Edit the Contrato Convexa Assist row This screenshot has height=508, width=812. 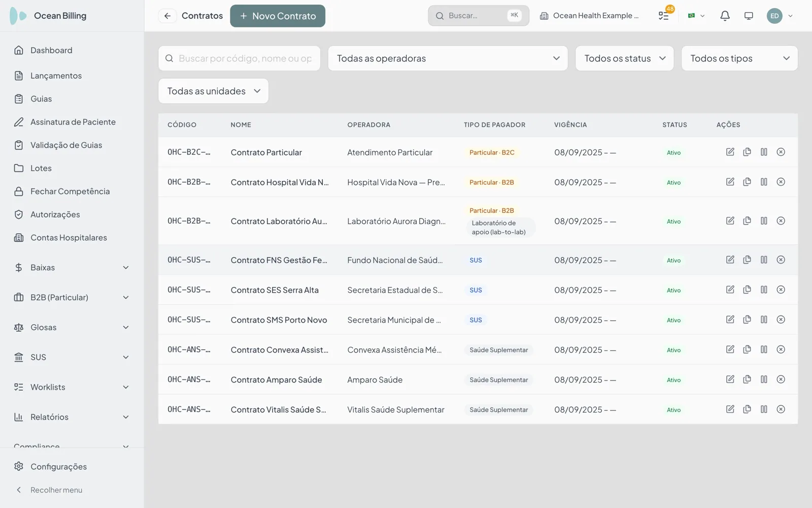(730, 350)
